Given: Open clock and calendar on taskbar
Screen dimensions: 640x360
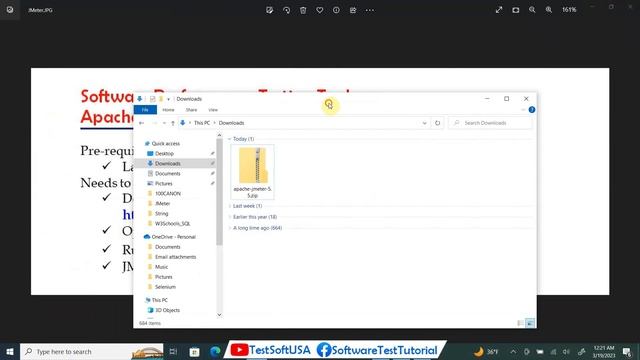Looking at the screenshot, I should click(x=604, y=351).
